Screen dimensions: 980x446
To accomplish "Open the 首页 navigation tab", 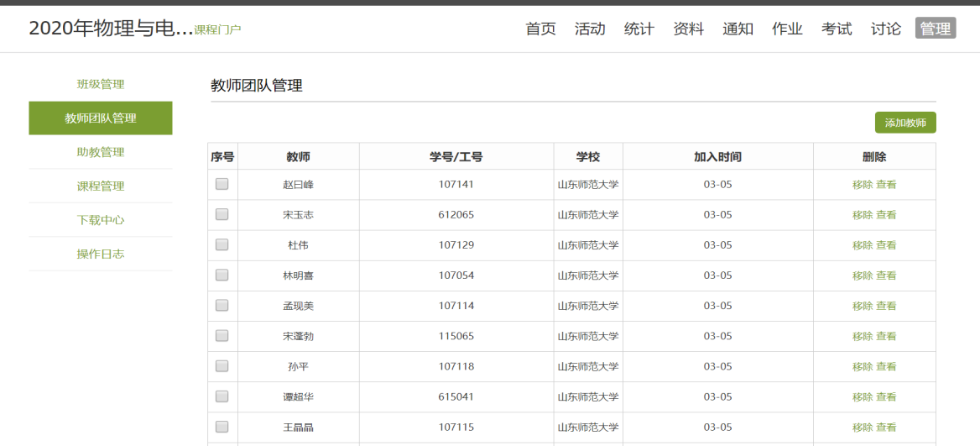I will [540, 29].
